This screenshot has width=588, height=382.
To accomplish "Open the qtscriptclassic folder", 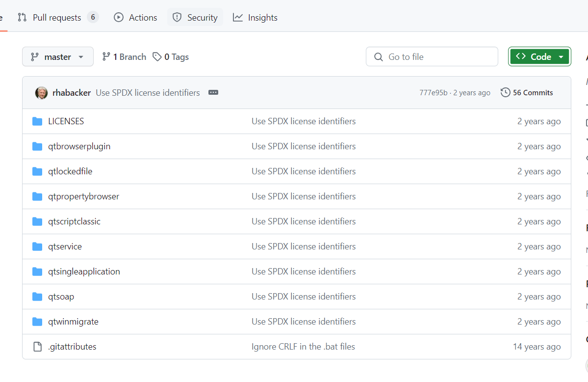I will (74, 221).
